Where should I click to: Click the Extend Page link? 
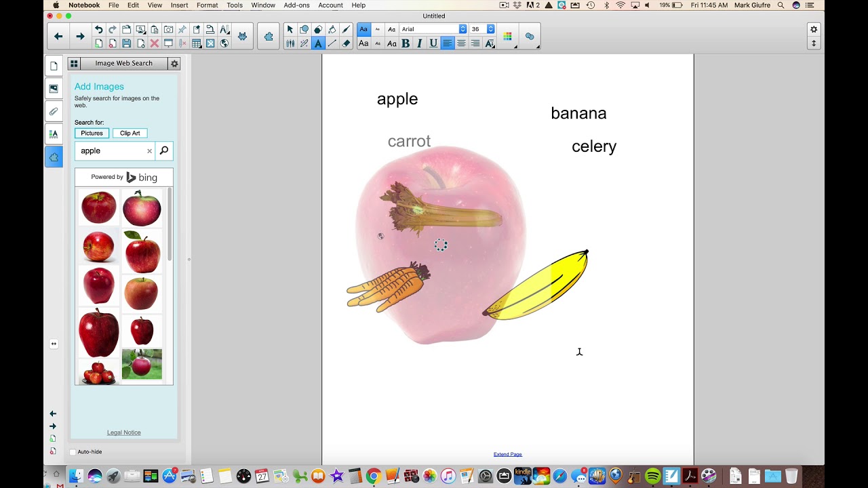tap(508, 454)
